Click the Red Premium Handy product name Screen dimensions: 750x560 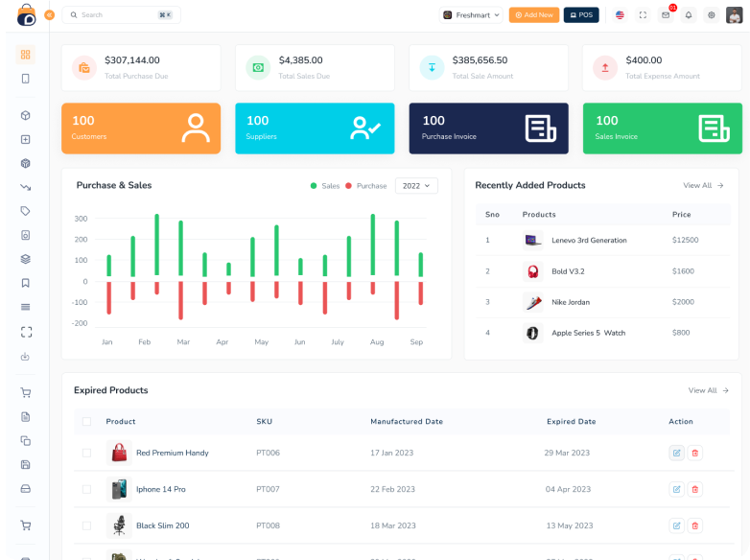click(x=173, y=453)
